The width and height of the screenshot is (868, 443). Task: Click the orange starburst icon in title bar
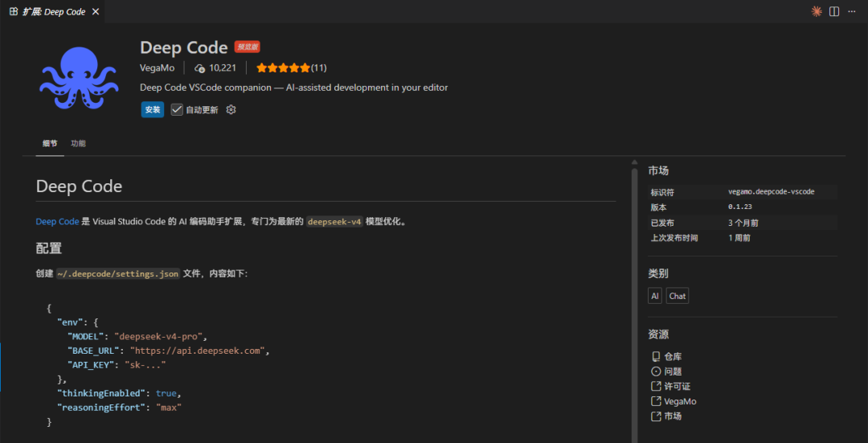816,11
